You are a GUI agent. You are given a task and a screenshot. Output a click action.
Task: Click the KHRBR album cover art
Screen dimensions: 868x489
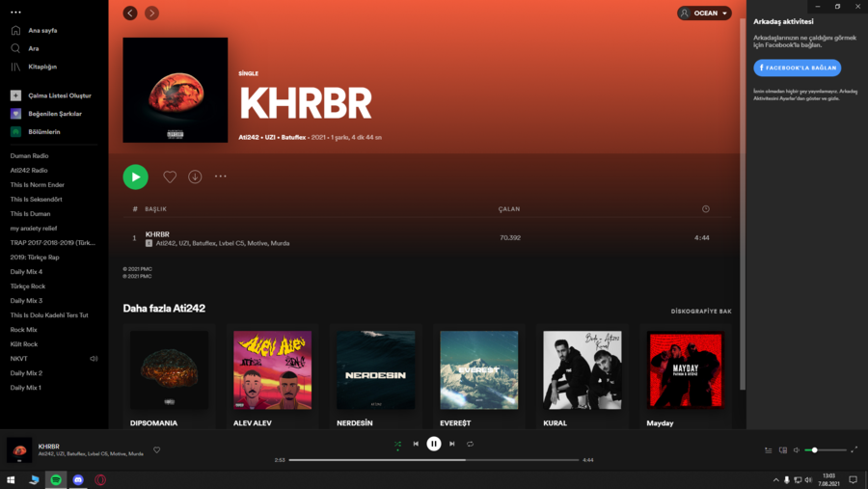pyautogui.click(x=175, y=90)
